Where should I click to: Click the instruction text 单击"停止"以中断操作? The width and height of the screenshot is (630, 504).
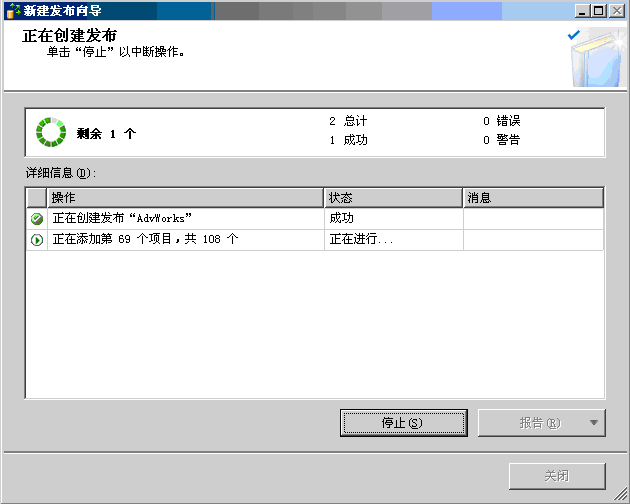coord(116,52)
